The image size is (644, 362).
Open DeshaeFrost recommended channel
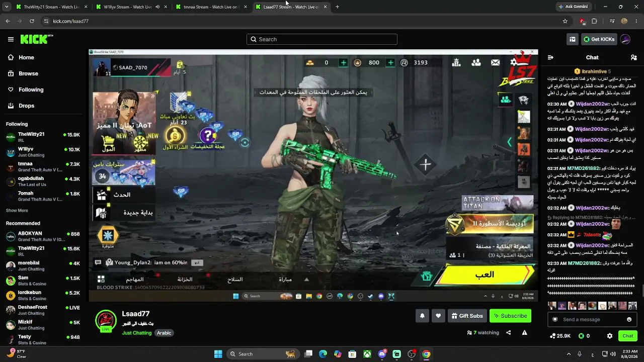click(43, 310)
